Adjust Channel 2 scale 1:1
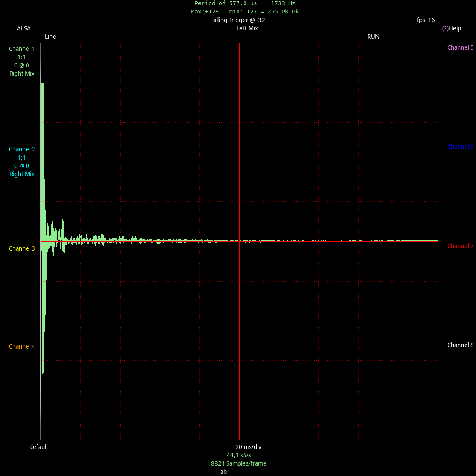Screen dimensions: 476x476 click(22, 158)
